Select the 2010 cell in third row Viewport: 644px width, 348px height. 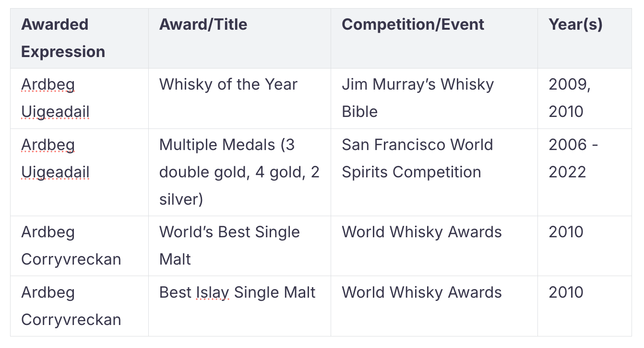pyautogui.click(x=584, y=246)
